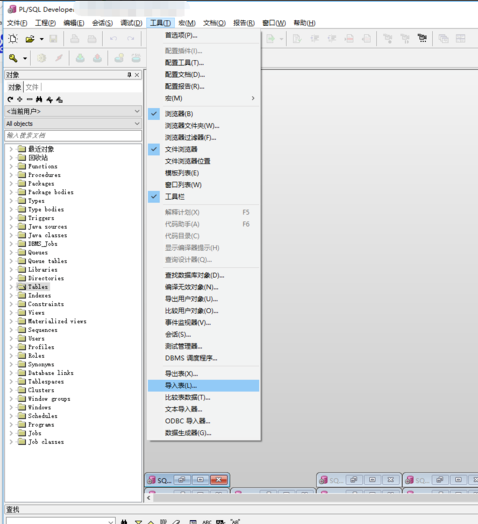The height and width of the screenshot is (524, 478).
Task: Choose 文本导入器... menu entry
Action: coord(203,409)
